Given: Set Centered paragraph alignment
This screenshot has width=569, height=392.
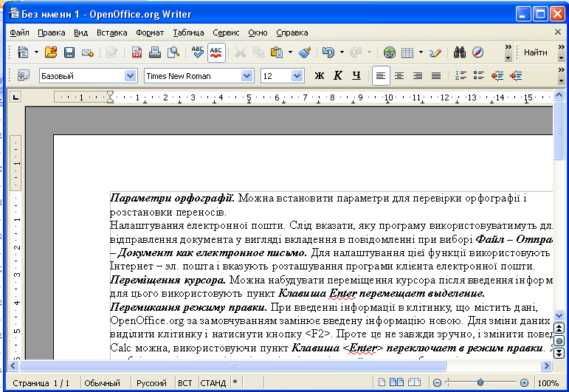Looking at the screenshot, I should point(399,75).
